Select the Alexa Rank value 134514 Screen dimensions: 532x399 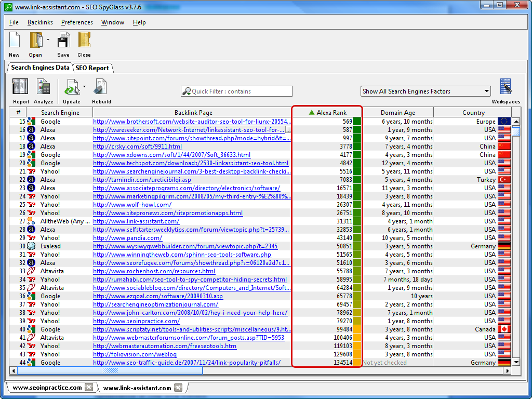pyautogui.click(x=343, y=362)
